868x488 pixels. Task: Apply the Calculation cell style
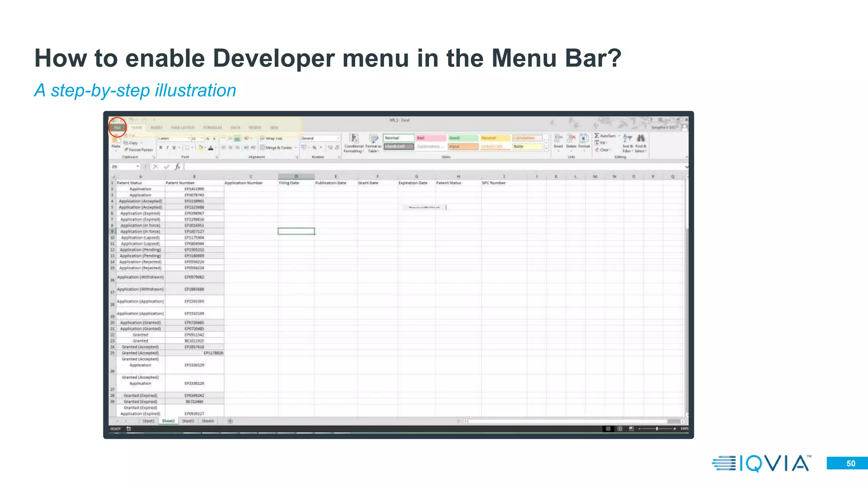point(527,138)
